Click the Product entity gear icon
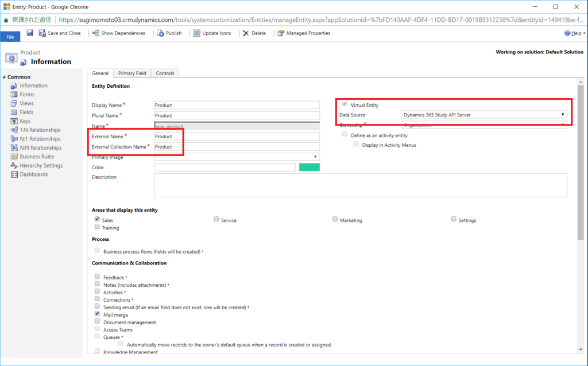The width and height of the screenshot is (588, 366). [x=11, y=58]
